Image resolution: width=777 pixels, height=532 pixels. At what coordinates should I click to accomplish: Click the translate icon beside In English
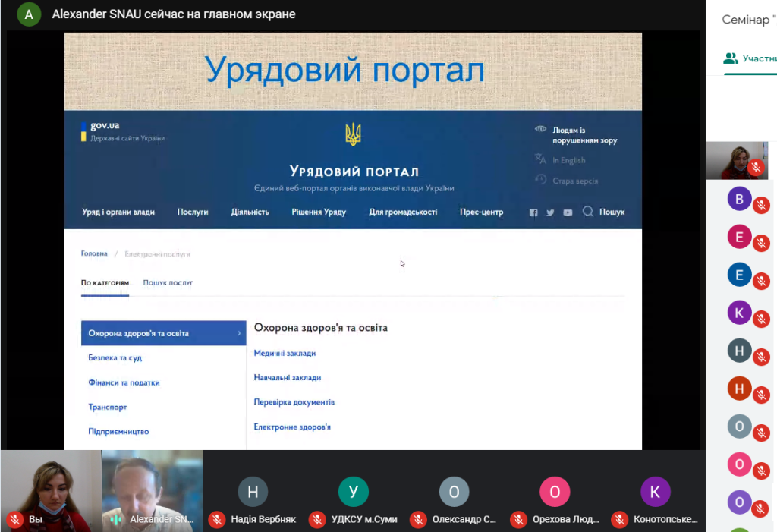[x=540, y=159]
